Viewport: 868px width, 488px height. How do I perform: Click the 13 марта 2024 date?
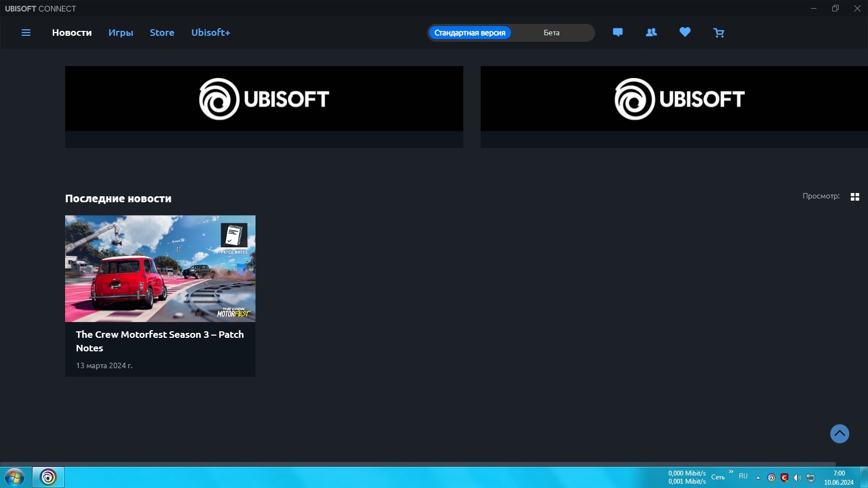pyautogui.click(x=104, y=365)
